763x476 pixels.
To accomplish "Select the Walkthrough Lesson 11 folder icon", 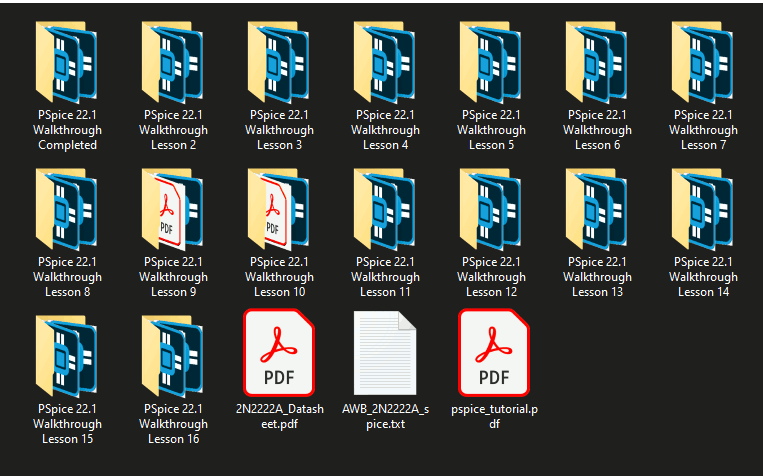I will 385,209.
